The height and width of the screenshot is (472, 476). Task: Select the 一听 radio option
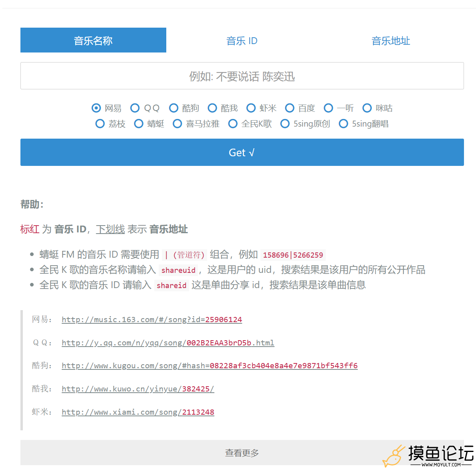329,108
